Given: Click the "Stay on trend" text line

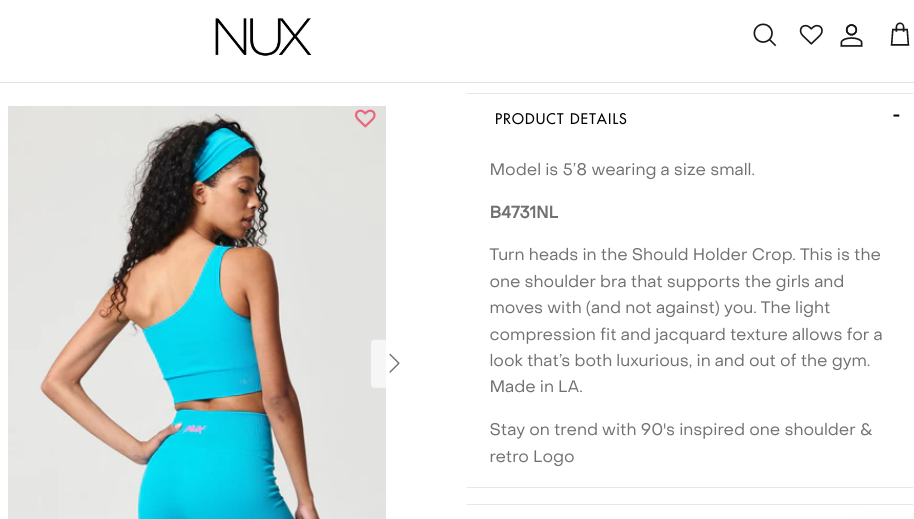Looking at the screenshot, I should (x=680, y=430).
